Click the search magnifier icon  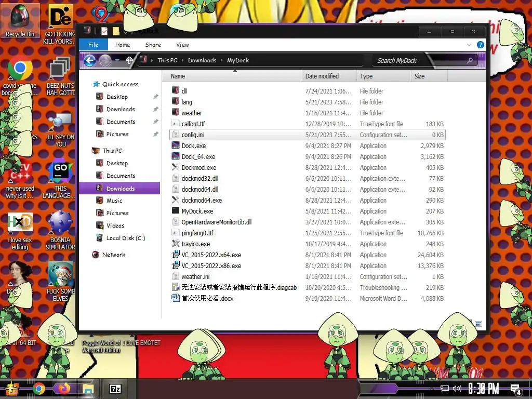[x=470, y=60]
